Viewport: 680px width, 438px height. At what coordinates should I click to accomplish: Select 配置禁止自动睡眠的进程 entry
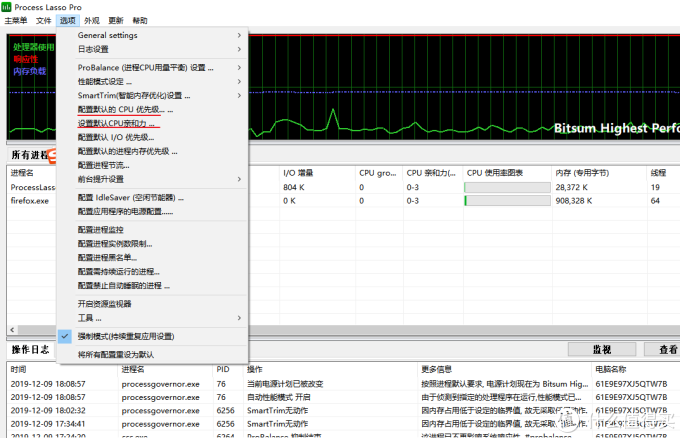pos(152,285)
